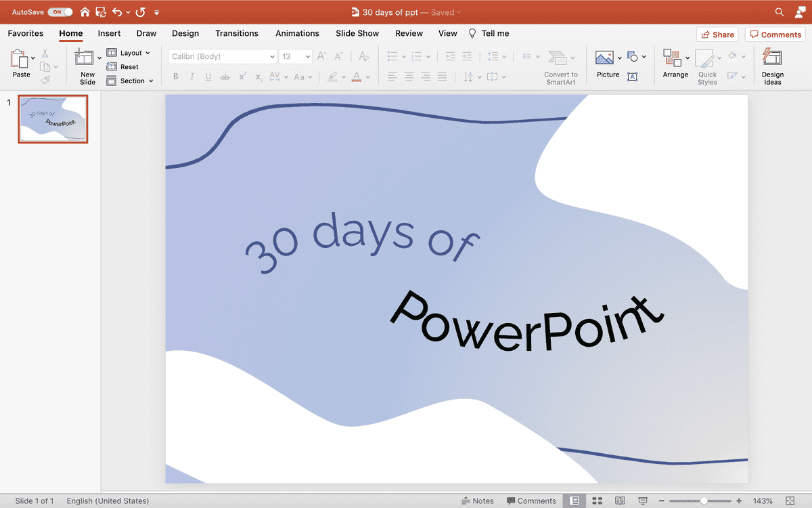Click the Character Spacing AV icon
Screen dimensions: 812x508
click(275, 77)
